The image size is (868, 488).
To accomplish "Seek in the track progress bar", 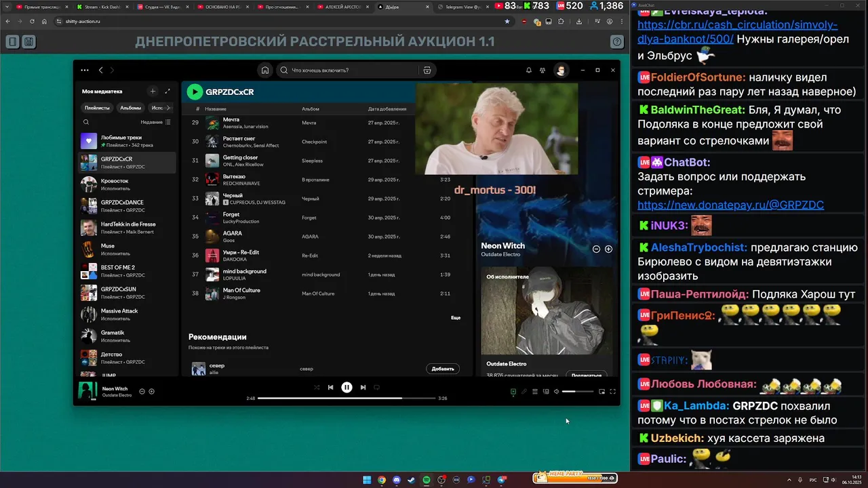I will [x=347, y=399].
